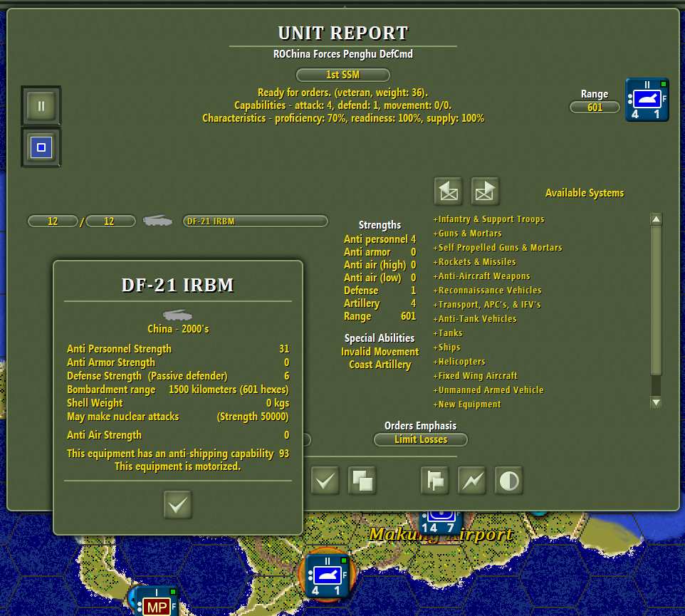Click the anti-shipping capability line
The height and width of the screenshot is (616, 685).
click(x=178, y=454)
